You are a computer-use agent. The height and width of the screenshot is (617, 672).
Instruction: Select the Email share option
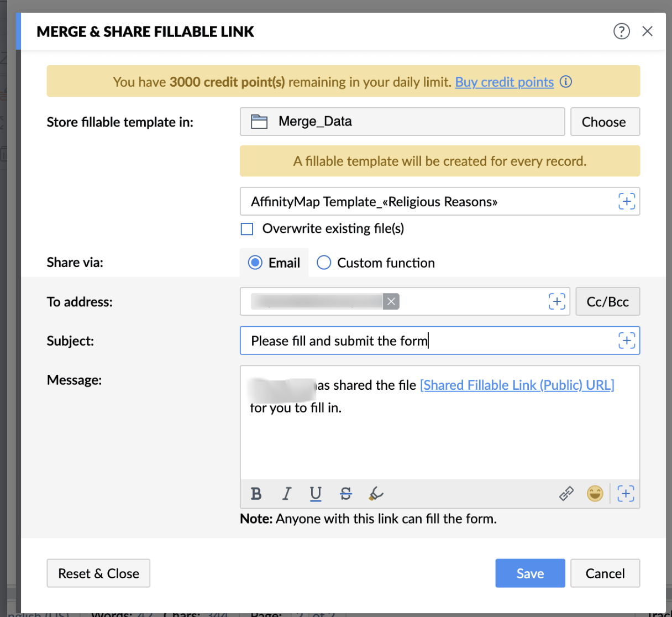pos(255,263)
